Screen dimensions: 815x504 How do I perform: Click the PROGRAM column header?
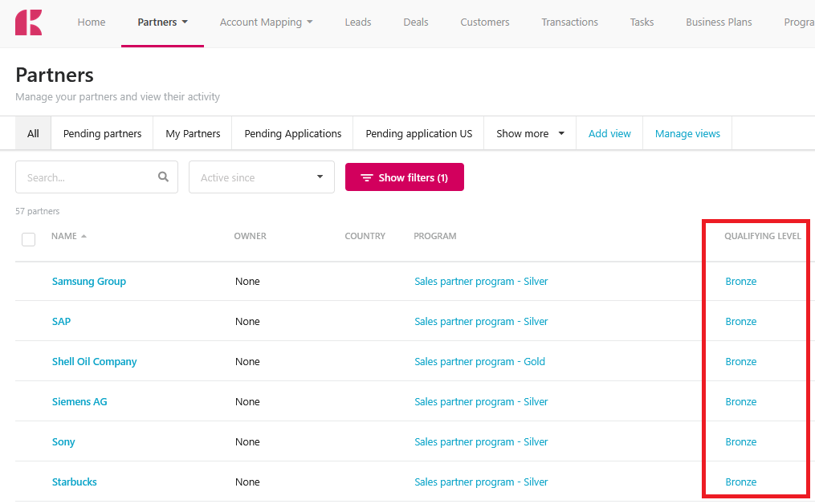click(x=435, y=236)
